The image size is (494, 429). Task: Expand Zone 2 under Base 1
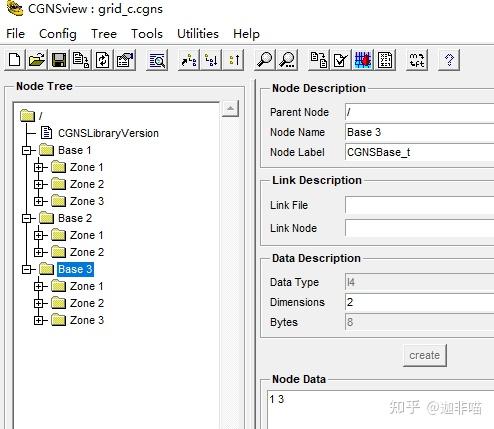pyautogui.click(x=39, y=184)
